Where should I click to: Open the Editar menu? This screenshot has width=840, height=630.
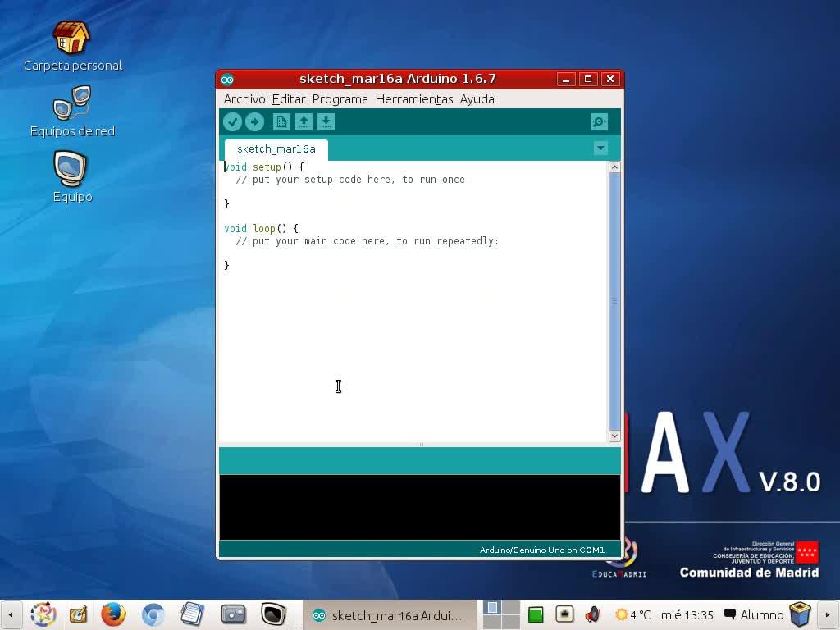pos(289,99)
